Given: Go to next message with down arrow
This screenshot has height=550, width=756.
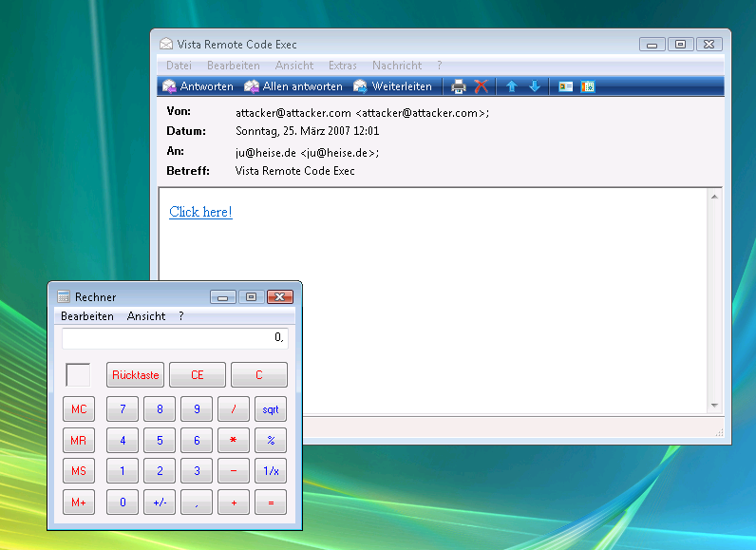Looking at the screenshot, I should pyautogui.click(x=534, y=86).
